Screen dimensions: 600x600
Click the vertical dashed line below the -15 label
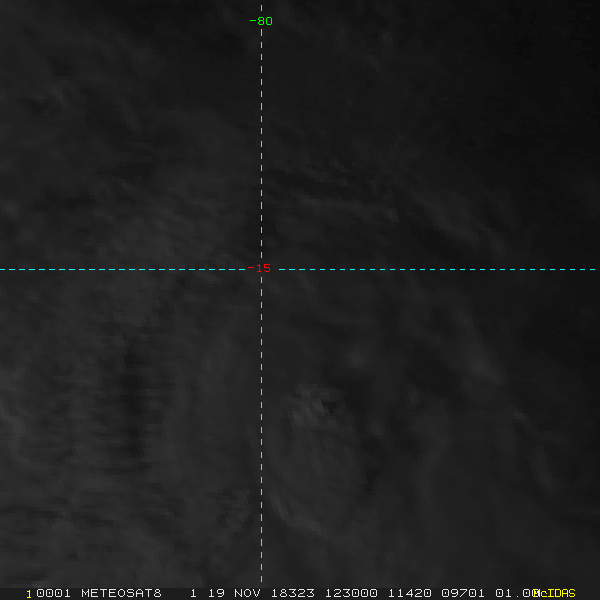point(261,420)
